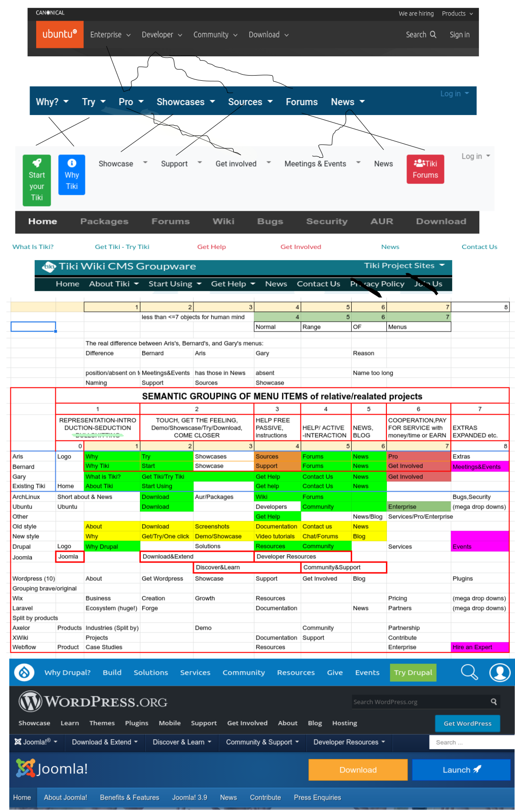Image resolution: width=515 pixels, height=812 pixels.
Task: Open the Products dropdown in Canonical bar
Action: 457,14
